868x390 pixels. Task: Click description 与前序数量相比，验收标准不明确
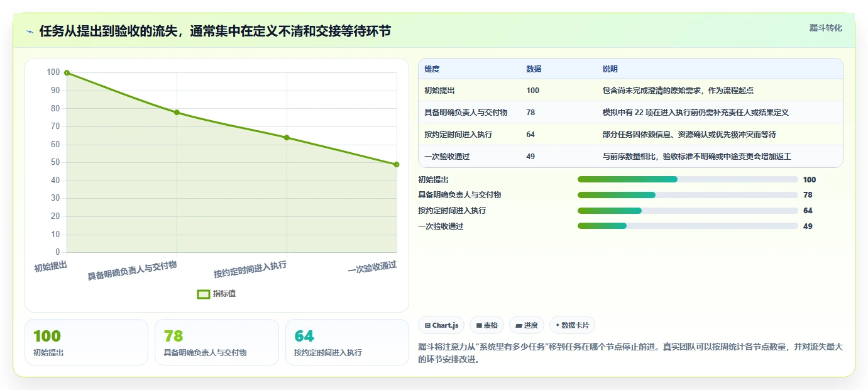696,157
